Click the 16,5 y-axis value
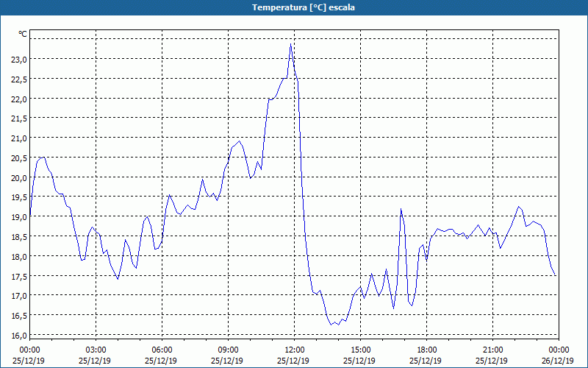Viewport: 588px width, 368px height. 20,316
